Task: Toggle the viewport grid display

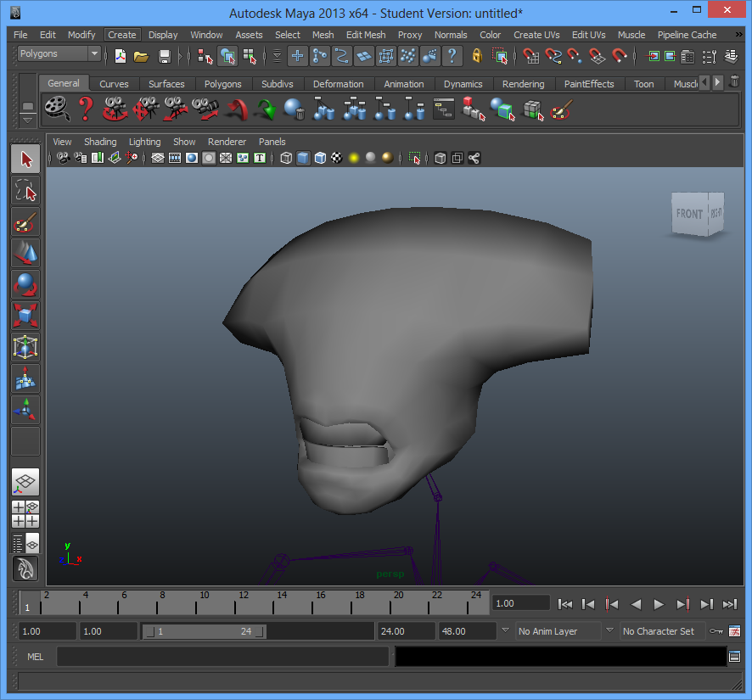Action: (158, 158)
